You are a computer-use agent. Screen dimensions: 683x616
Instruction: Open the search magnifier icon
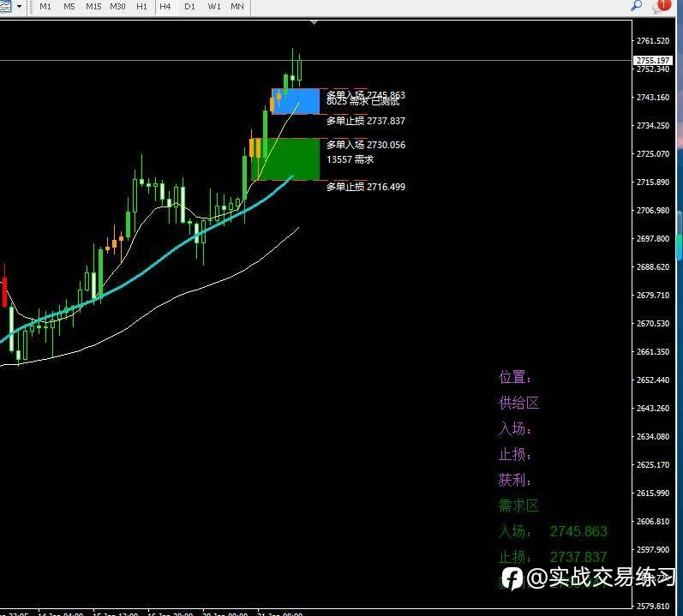pos(637,6)
